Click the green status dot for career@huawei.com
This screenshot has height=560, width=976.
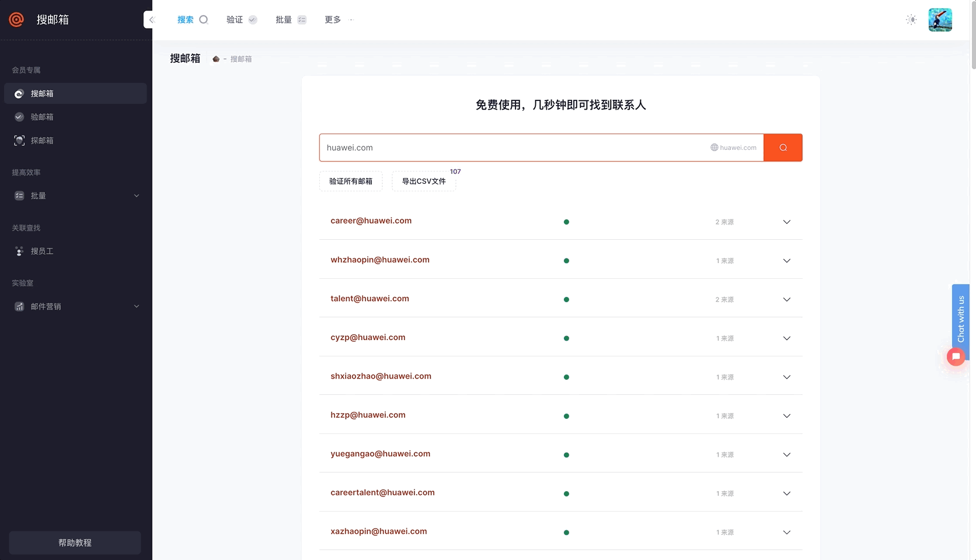[566, 222]
